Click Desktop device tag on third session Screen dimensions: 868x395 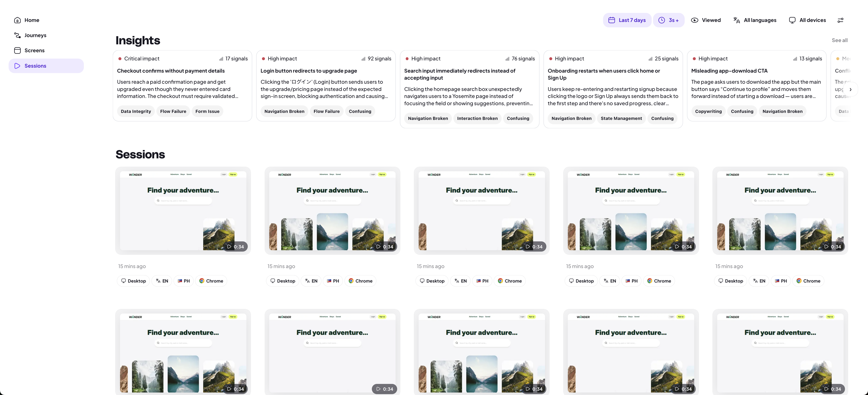click(432, 281)
